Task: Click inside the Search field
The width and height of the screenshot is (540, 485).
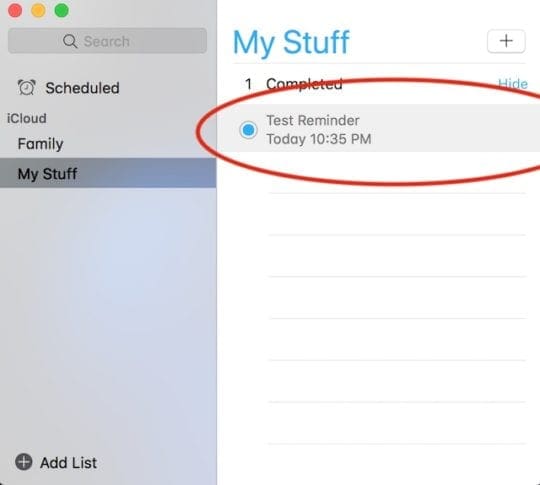Action: (x=107, y=41)
